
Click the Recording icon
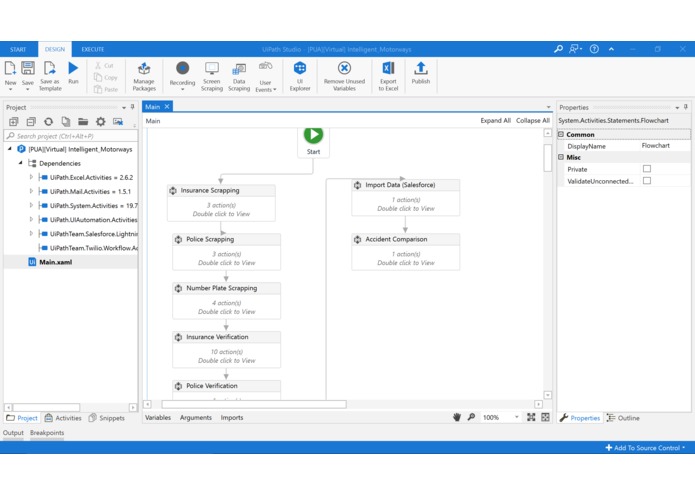182,68
